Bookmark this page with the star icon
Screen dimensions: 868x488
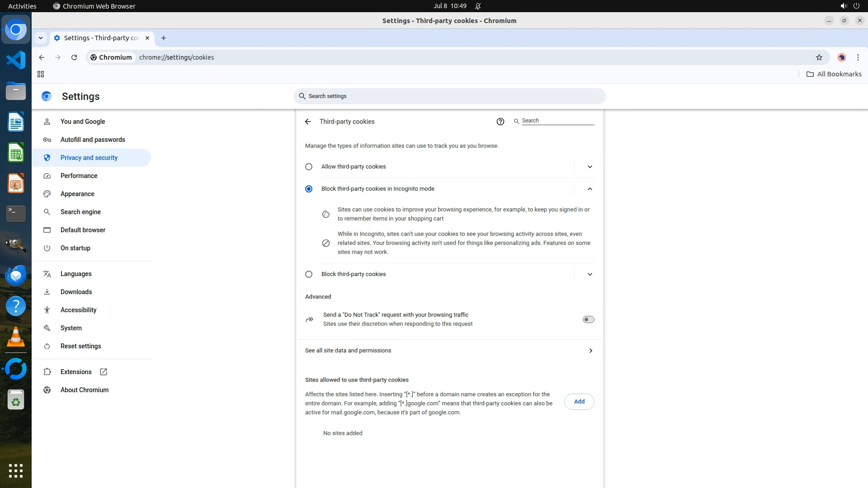pos(819,57)
